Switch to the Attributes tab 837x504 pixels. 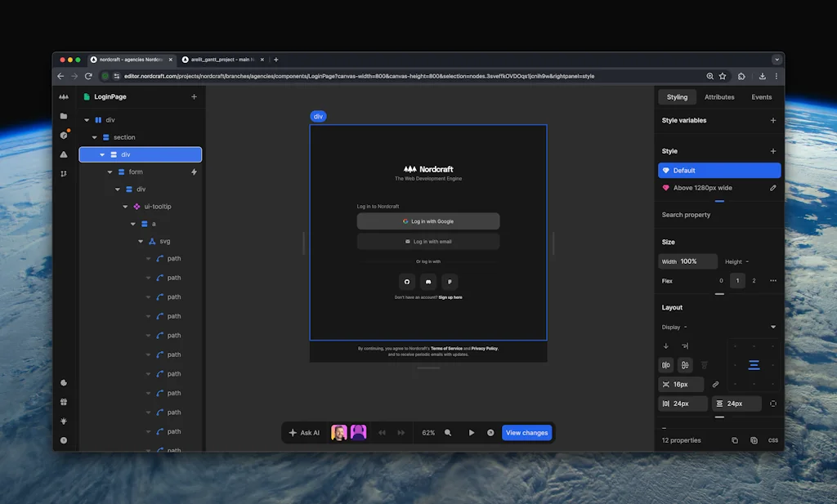(x=718, y=96)
